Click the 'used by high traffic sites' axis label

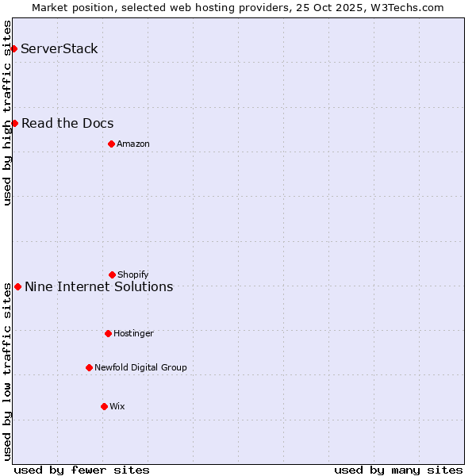click(7, 113)
